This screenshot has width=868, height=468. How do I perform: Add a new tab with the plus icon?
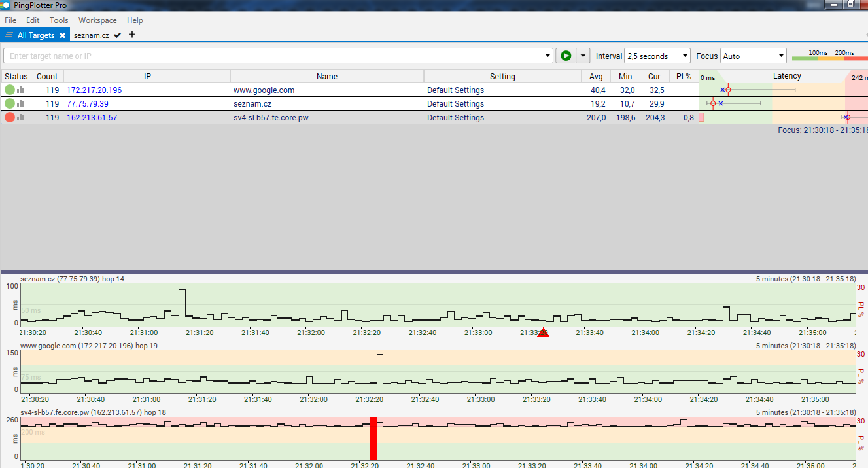pos(132,35)
